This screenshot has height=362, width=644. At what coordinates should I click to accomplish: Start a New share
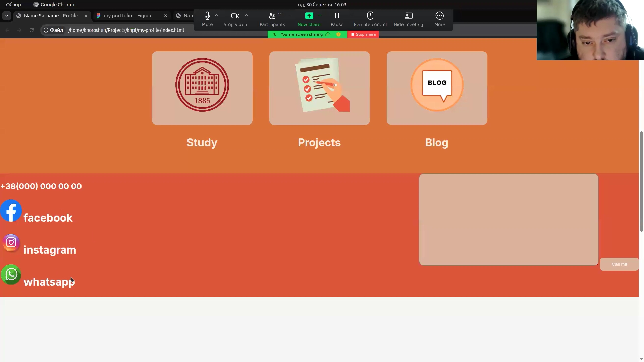(x=309, y=19)
